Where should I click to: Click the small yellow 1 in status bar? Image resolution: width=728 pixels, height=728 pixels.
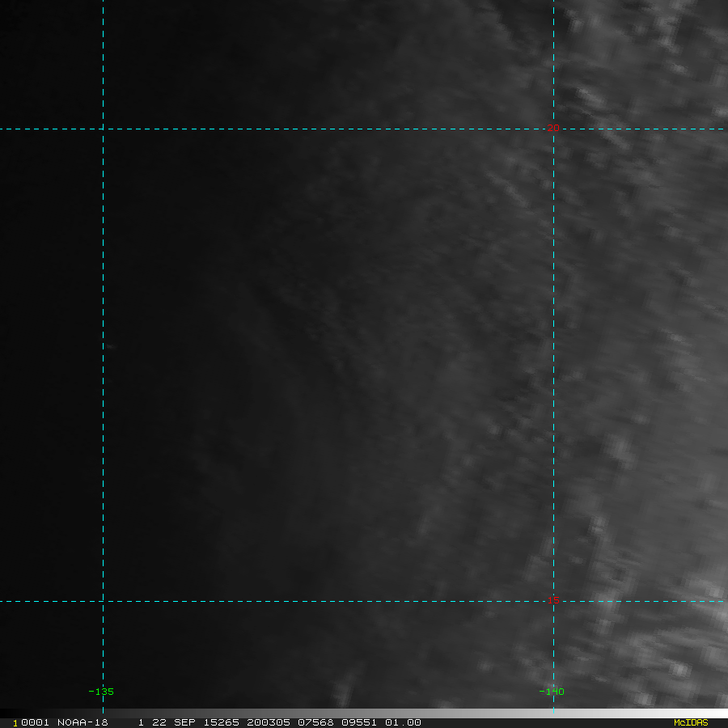[15, 723]
